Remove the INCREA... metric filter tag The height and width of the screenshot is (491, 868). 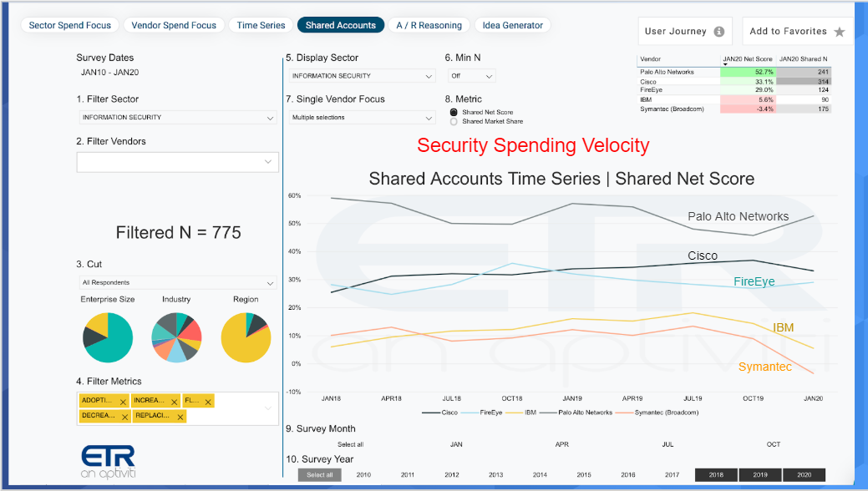coord(174,402)
